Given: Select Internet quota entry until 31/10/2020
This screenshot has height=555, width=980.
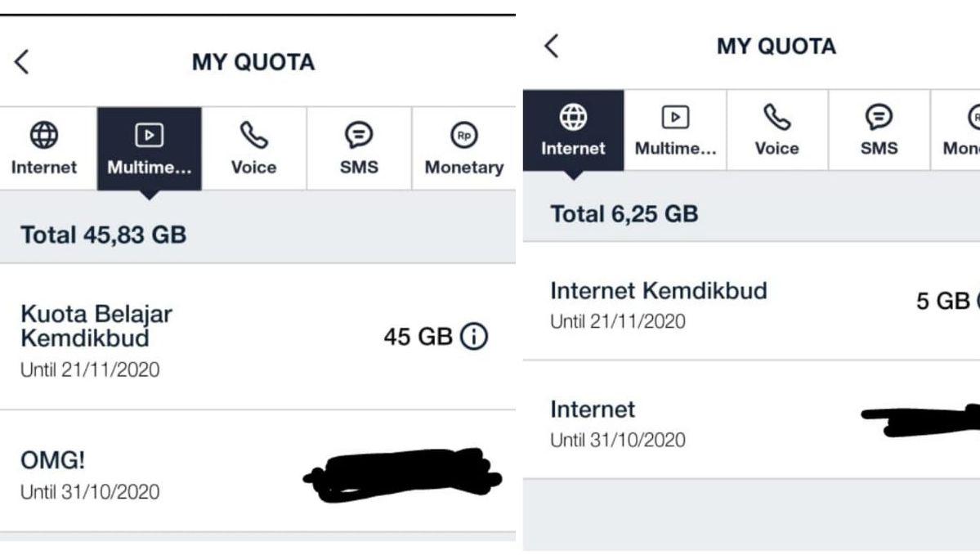Looking at the screenshot, I should (x=751, y=420).
